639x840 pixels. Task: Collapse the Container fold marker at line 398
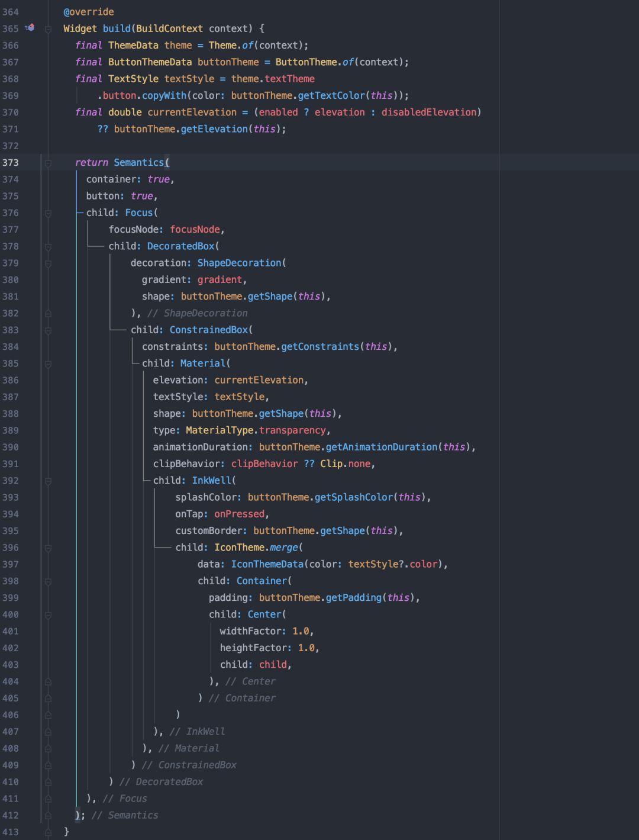(48, 581)
